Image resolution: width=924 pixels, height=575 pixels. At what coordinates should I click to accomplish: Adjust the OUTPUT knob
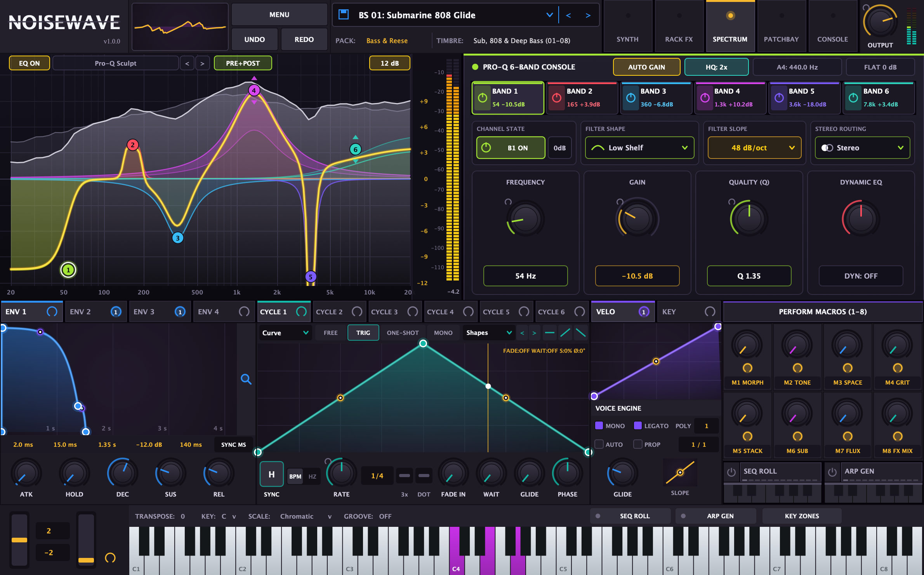tap(880, 22)
